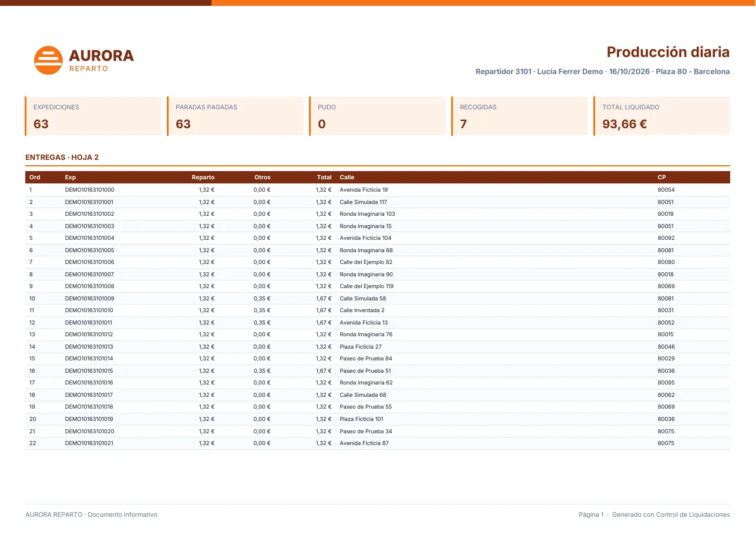Click street Avenida Ficticia 19
756x535 pixels.
point(364,190)
